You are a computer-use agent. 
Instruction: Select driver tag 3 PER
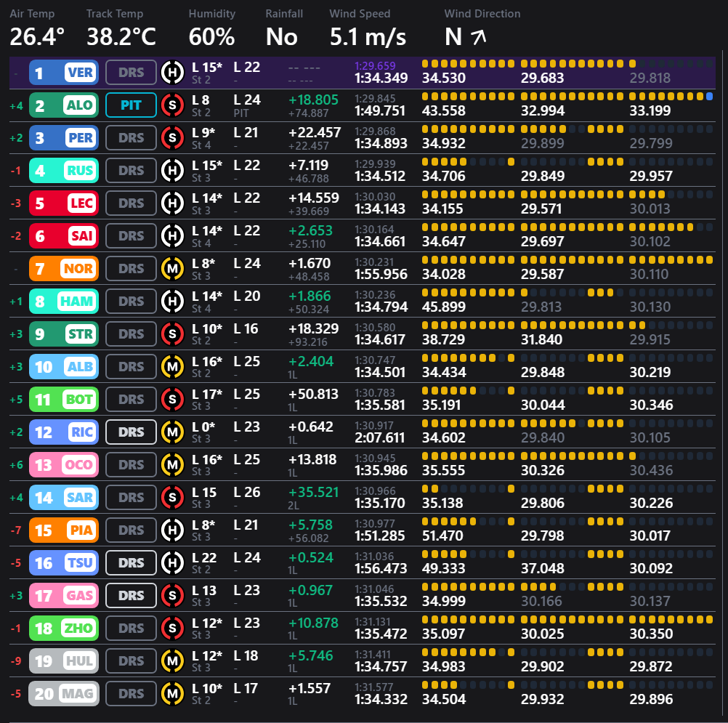[x=64, y=138]
